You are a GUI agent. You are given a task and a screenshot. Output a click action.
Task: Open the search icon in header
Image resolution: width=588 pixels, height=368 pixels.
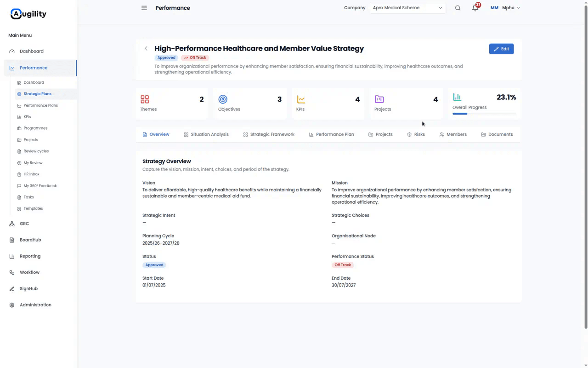click(x=458, y=8)
